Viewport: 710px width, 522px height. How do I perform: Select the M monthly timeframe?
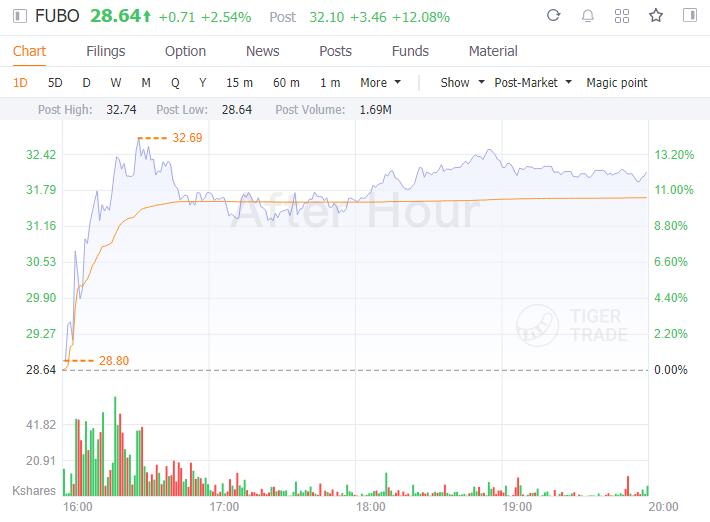click(146, 83)
